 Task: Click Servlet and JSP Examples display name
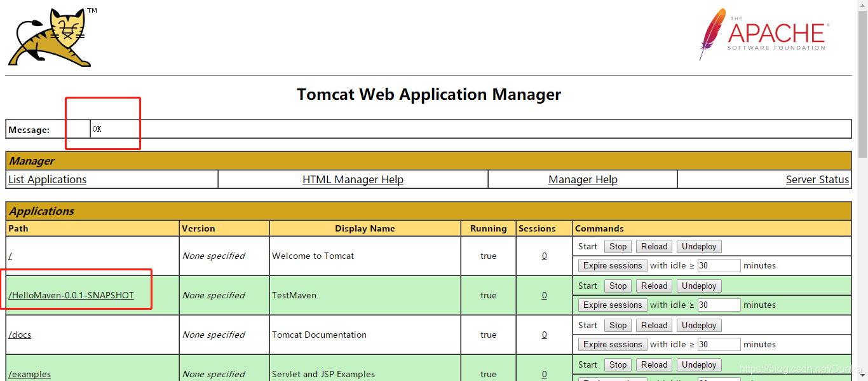click(x=323, y=374)
